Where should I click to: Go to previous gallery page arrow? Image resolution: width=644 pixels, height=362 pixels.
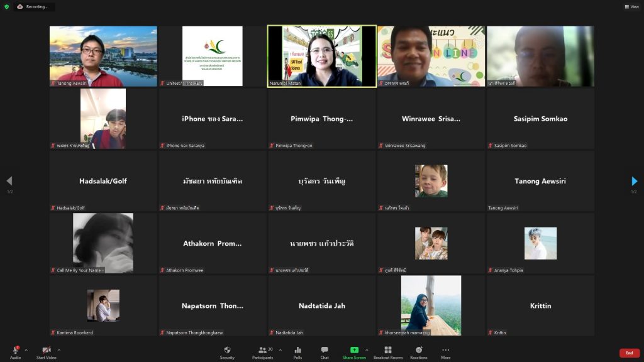click(x=9, y=181)
